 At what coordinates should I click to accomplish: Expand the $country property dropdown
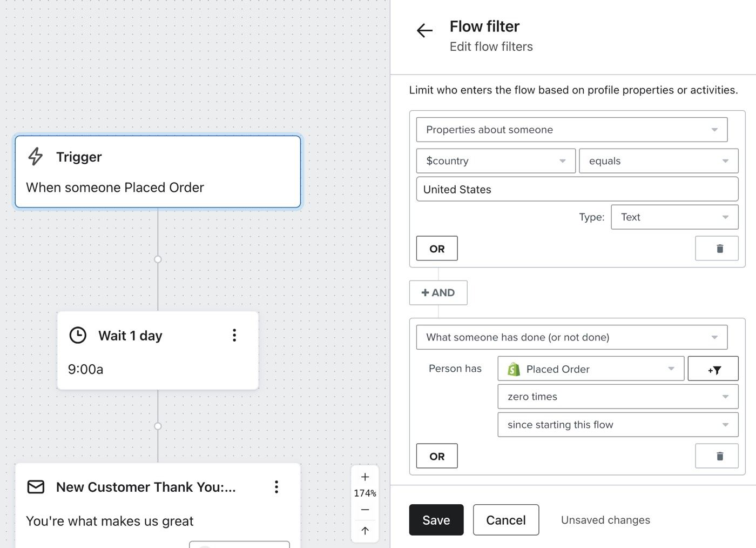click(x=495, y=161)
